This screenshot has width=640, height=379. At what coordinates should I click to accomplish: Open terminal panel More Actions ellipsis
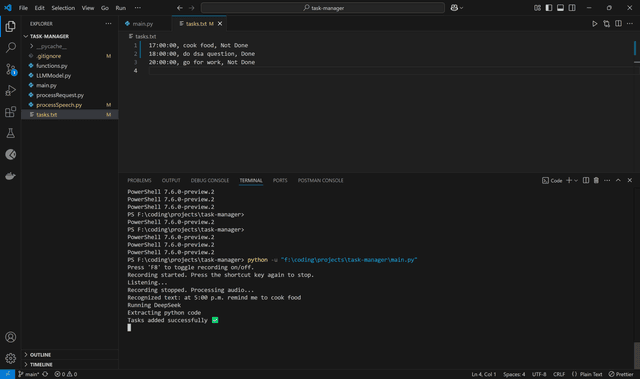[x=607, y=180]
